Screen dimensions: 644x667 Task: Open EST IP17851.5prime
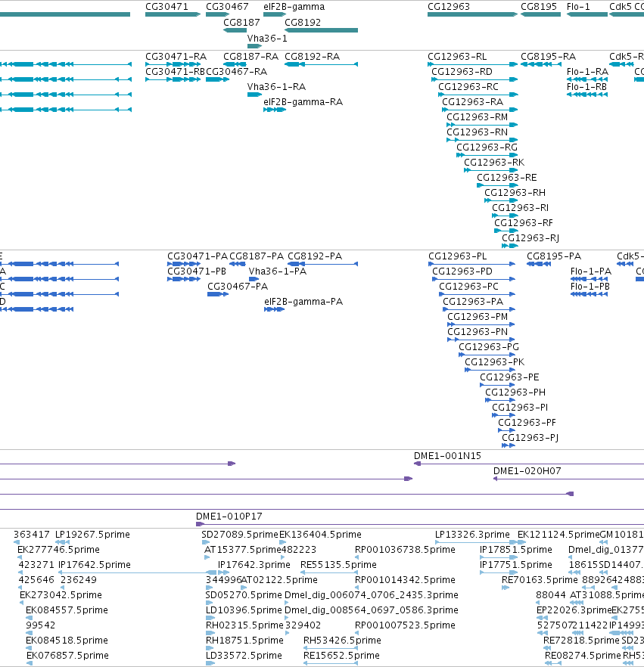tap(516, 550)
